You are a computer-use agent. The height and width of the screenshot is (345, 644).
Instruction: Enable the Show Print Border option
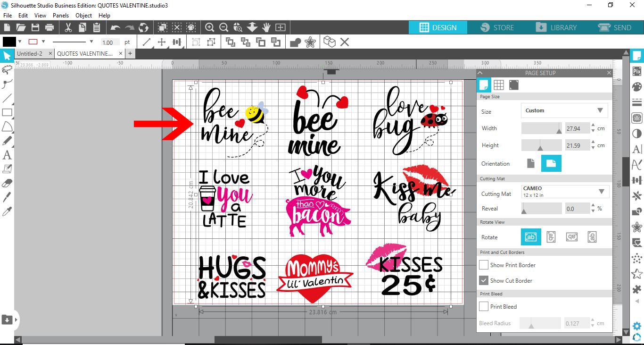483,265
